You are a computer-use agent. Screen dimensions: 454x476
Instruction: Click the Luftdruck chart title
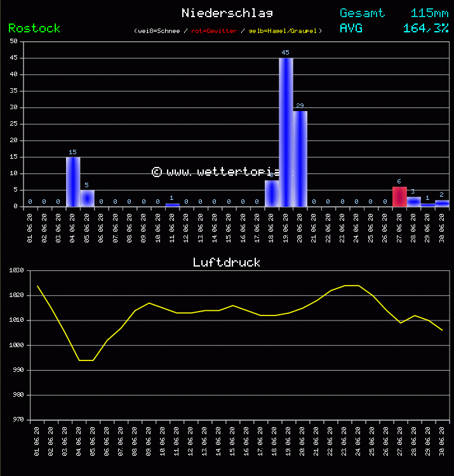tap(227, 262)
